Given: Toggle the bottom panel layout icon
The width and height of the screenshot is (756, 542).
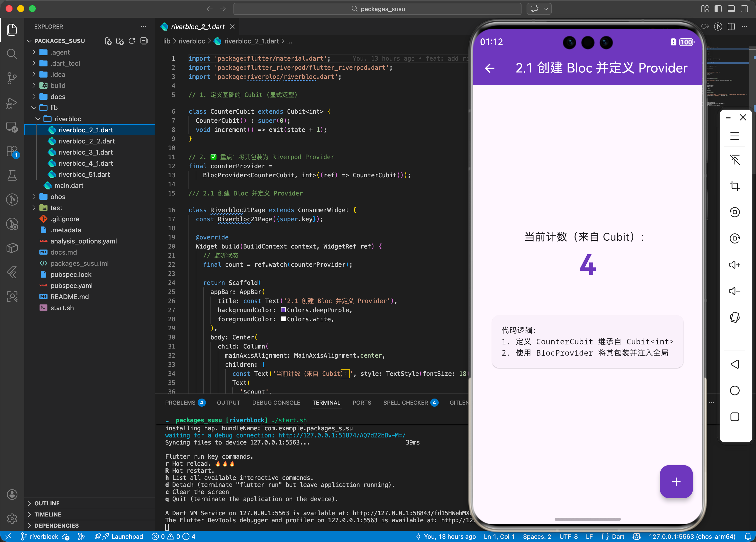Looking at the screenshot, I should click(731, 9).
